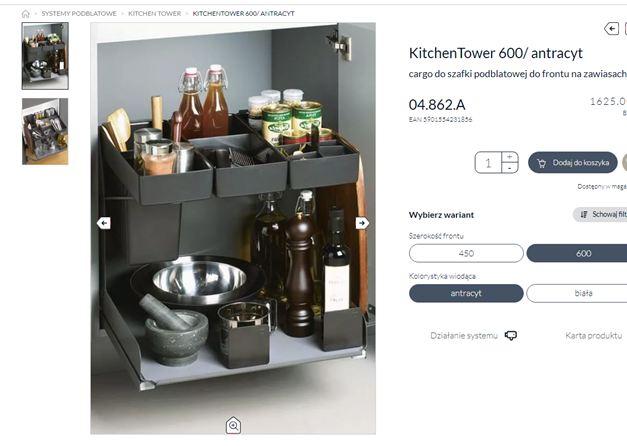Open Systemy Podblatowe breadcrumb
The height and width of the screenshot is (446, 627).
pos(79,14)
